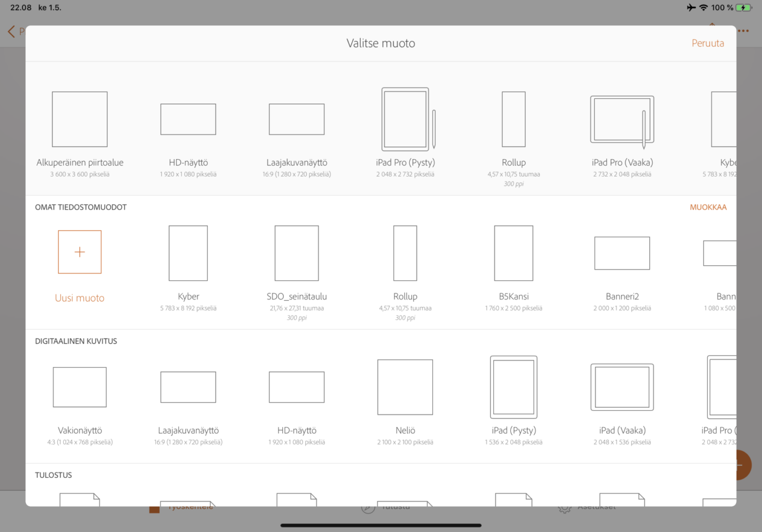Select the Kyber custom format

tap(188, 253)
